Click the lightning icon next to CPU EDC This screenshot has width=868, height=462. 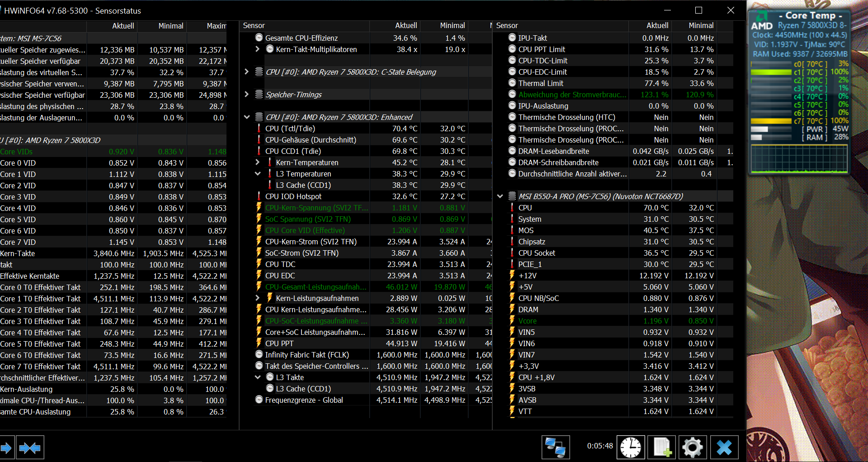point(259,276)
